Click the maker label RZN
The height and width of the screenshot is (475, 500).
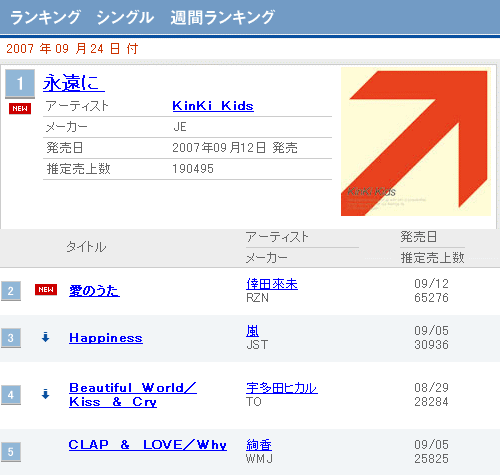point(257,298)
